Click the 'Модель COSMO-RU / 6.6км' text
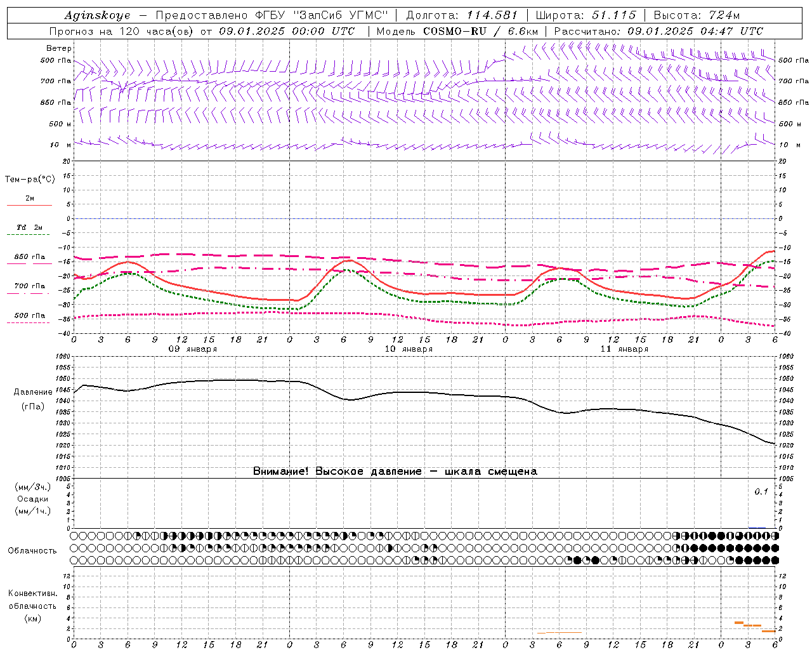The height and width of the screenshot is (650, 812). tap(457, 31)
